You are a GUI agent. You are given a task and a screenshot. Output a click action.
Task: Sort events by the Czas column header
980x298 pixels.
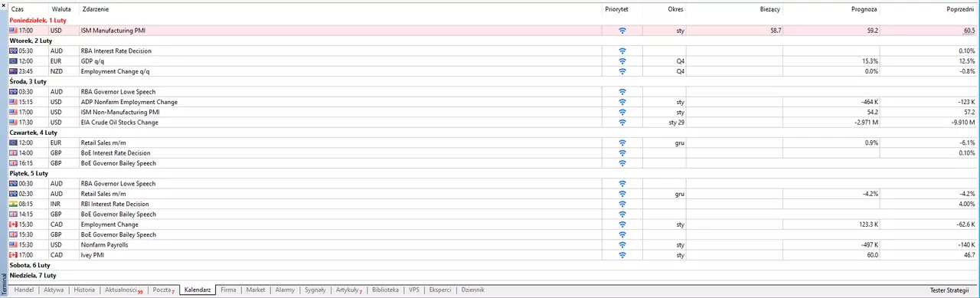[18, 9]
